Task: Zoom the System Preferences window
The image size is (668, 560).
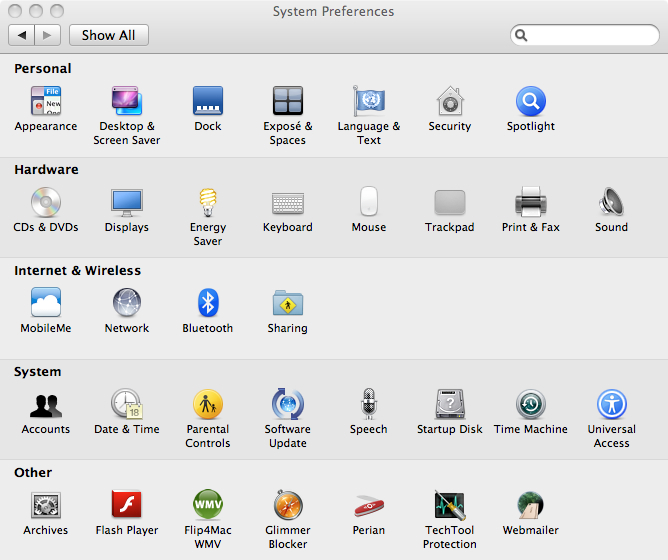Action: click(57, 11)
